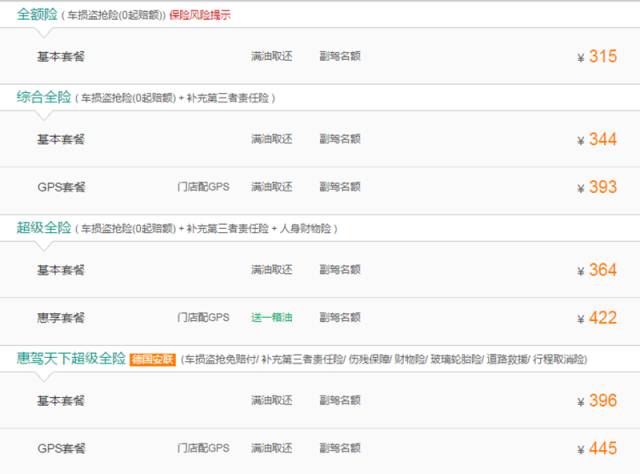Click the ¥445 price
The height and width of the screenshot is (474, 640).
click(x=598, y=448)
